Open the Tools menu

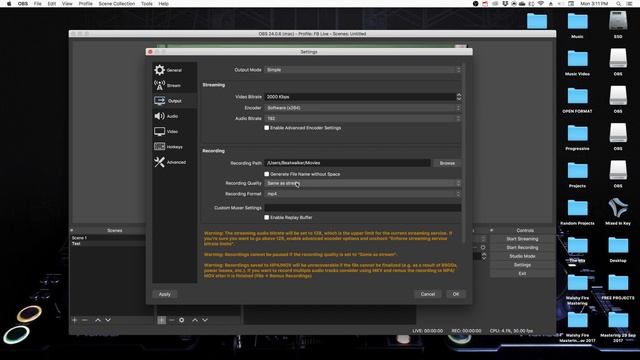pyautogui.click(x=147, y=4)
